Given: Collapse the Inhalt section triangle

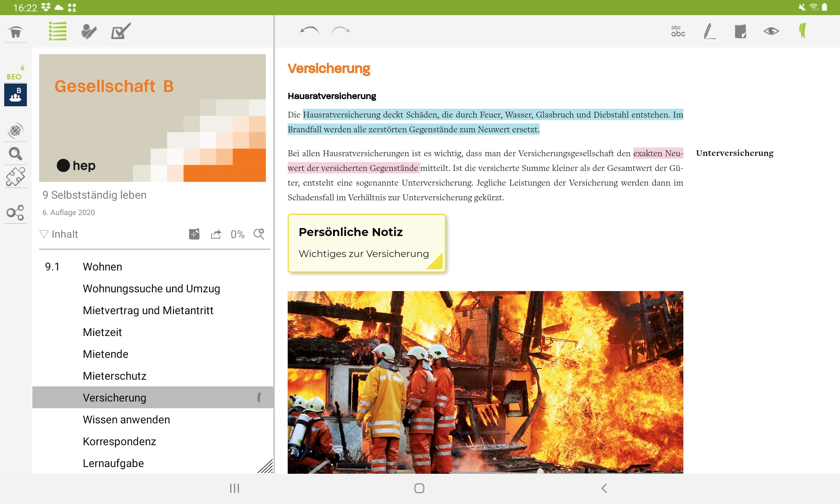Looking at the screenshot, I should click(44, 234).
